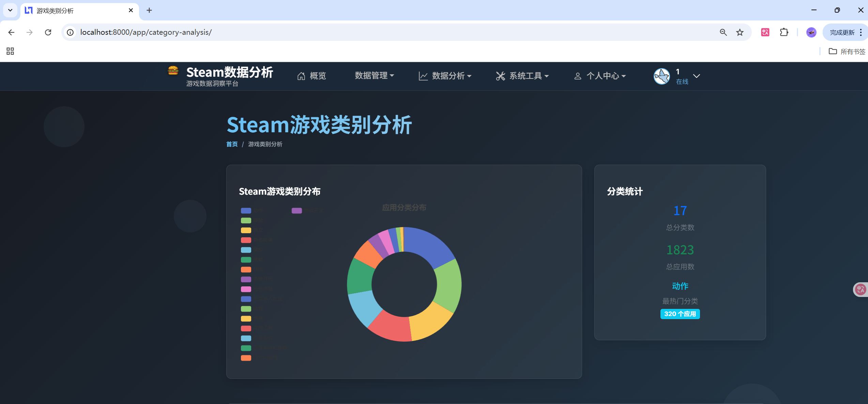Click the 1823 总应用数 value
The width and height of the screenshot is (868, 404).
click(680, 250)
